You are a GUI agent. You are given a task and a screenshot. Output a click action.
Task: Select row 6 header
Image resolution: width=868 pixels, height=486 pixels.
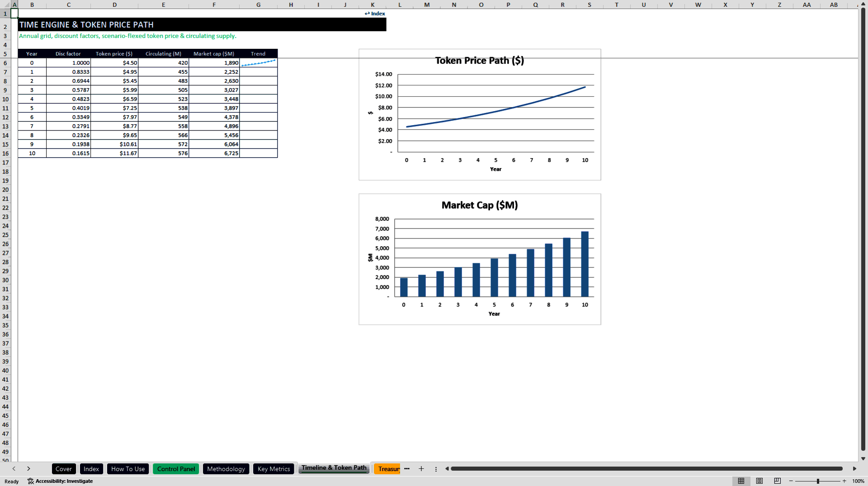click(x=5, y=63)
